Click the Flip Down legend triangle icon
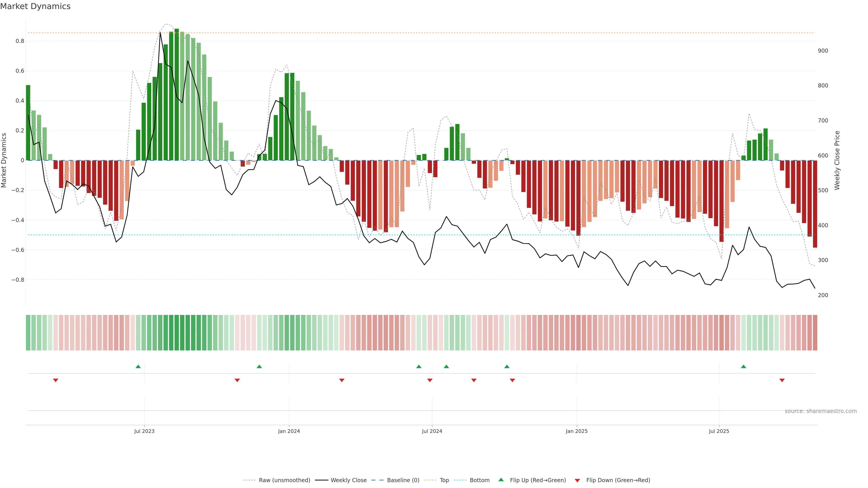868x488 pixels. (577, 480)
